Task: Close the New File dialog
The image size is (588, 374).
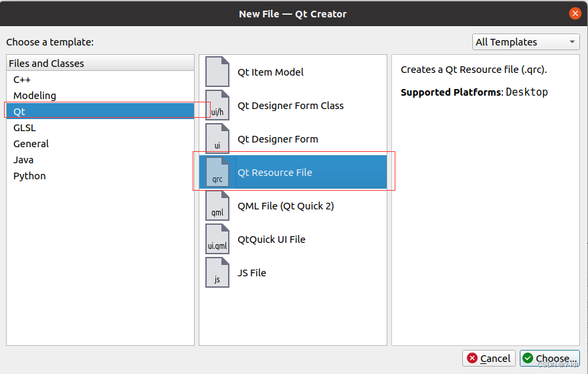Action: 575,13
